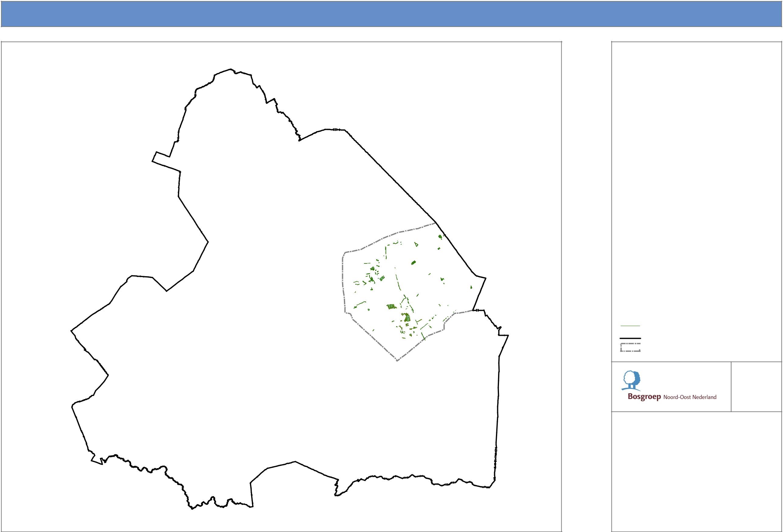This screenshot has width=783, height=532.
Task: Select the grey dash-dot boundary legend symbol
Action: pos(630,348)
